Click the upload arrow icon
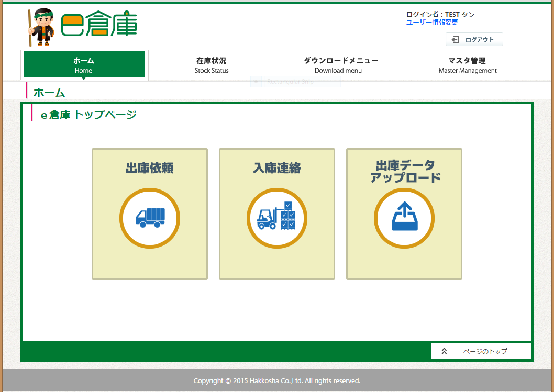554x392 pixels. [x=404, y=218]
